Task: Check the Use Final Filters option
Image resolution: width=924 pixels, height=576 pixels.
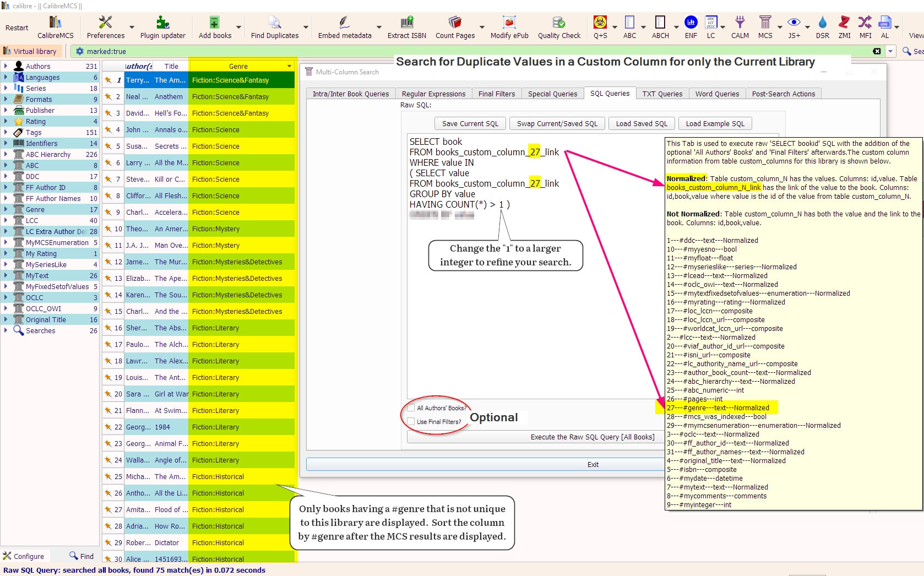Action: tap(411, 422)
